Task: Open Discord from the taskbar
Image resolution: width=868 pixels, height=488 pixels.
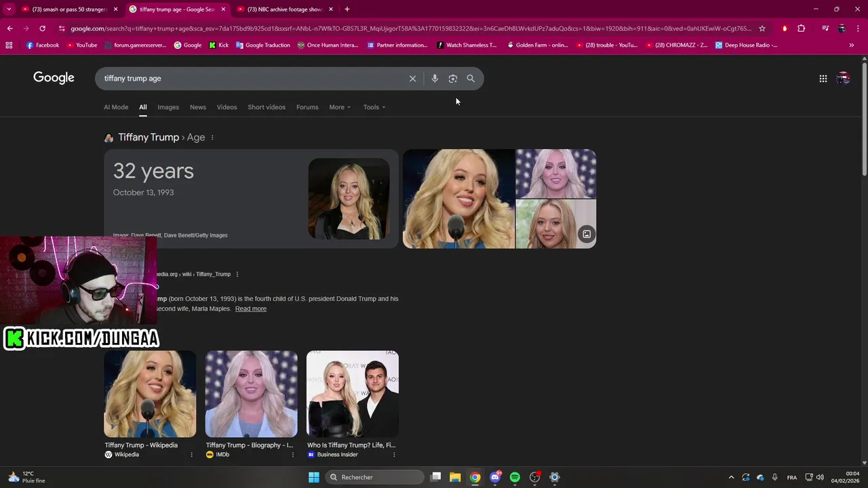Action: coord(495,477)
